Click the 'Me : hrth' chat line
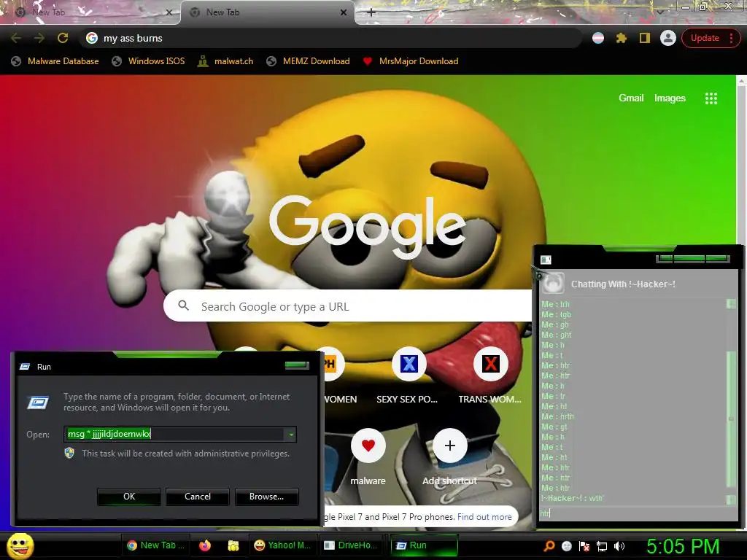This screenshot has width=747, height=560. pyautogui.click(x=557, y=416)
